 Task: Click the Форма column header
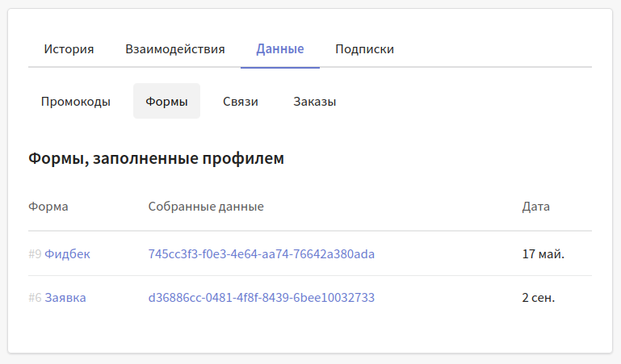(x=48, y=206)
